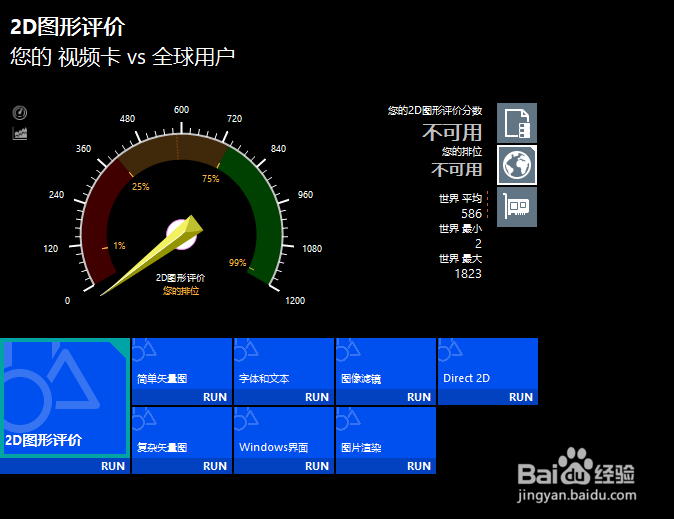Click the 99% percentile marker on gauge
This screenshot has width=674, height=519.
[x=237, y=262]
